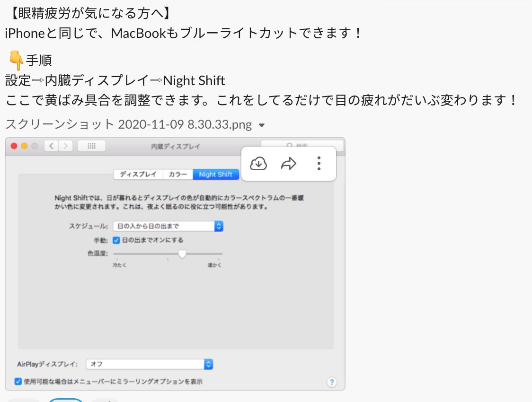Adjust the 色温度 color temperature slider
Viewport: 532px width, 402px height.
[182, 254]
